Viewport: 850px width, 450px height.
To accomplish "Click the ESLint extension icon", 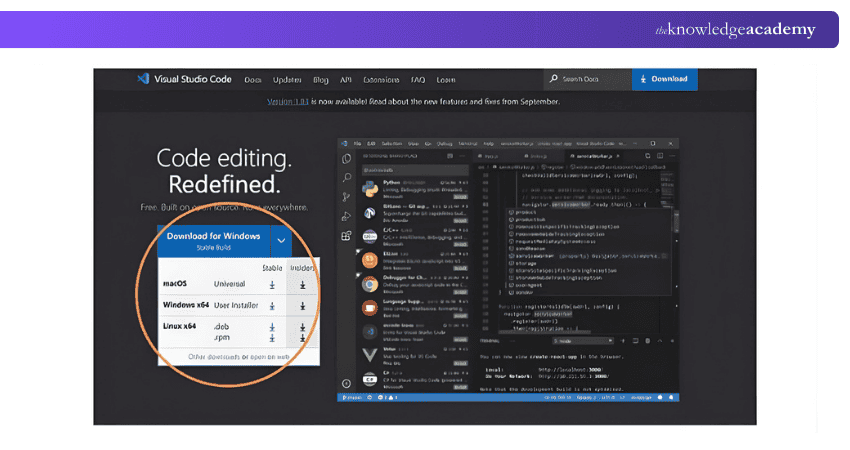I will 370,261.
